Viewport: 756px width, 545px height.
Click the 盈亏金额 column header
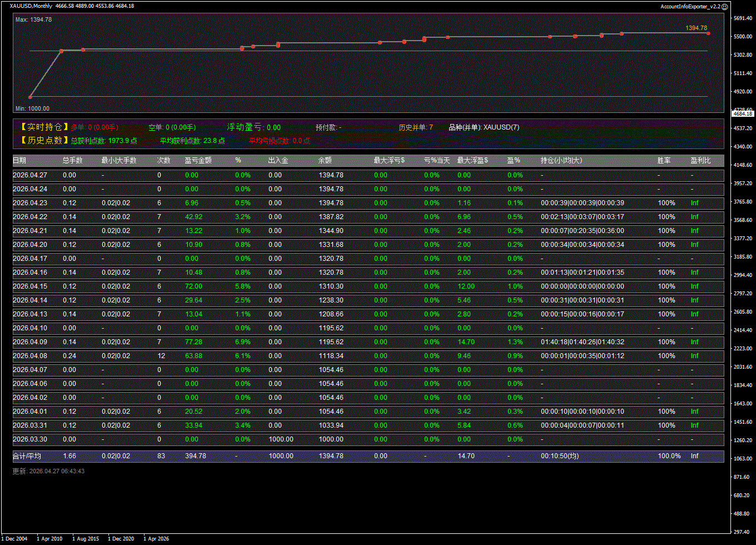tap(198, 161)
